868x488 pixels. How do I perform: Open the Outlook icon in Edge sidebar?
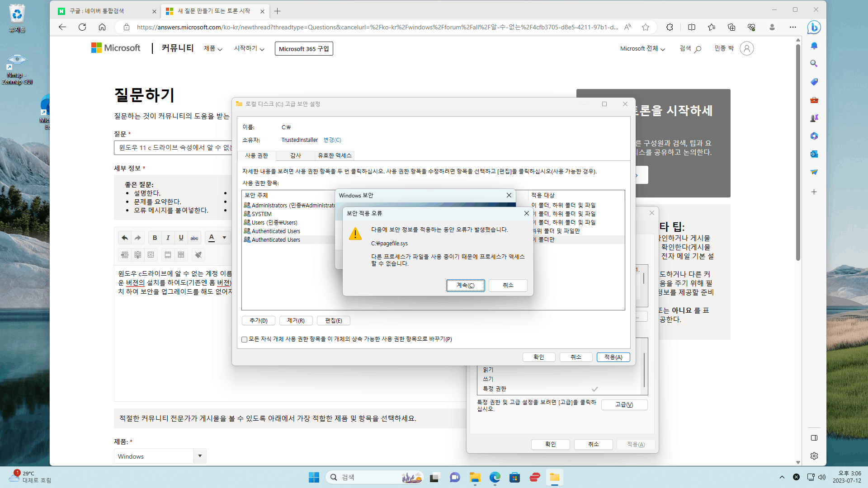[814, 154]
